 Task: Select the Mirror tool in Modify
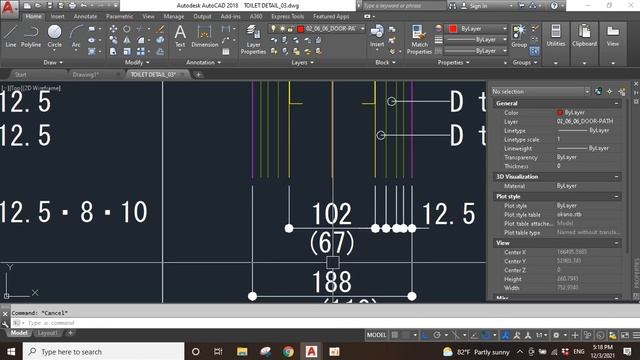click(x=127, y=40)
